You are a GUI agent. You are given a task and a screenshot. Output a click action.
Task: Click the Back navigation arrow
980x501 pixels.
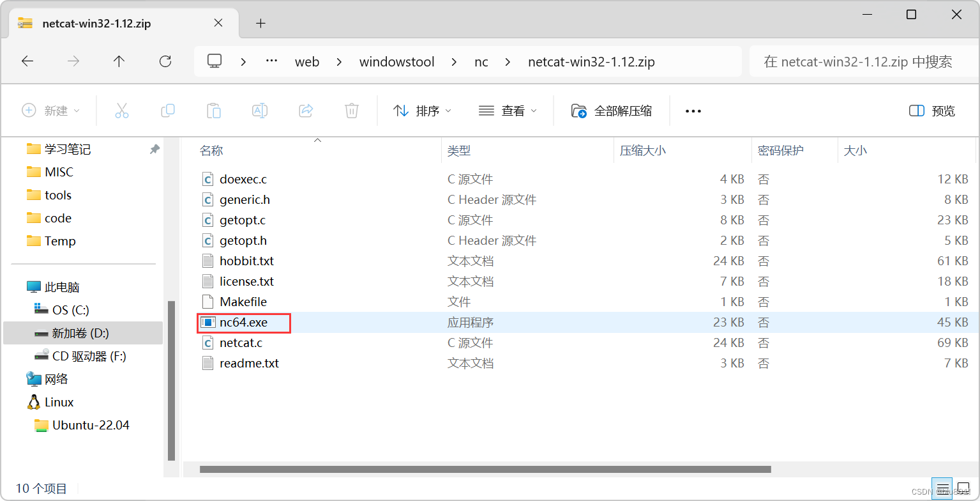27,61
